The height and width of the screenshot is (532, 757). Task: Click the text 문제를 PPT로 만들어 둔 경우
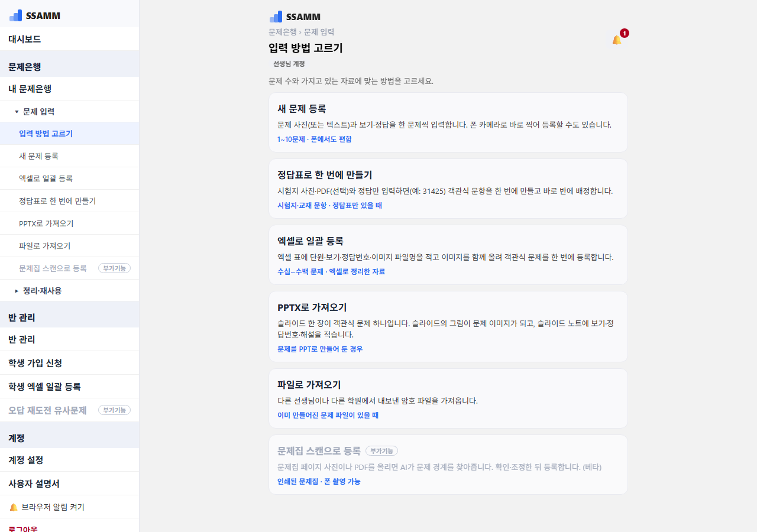(320, 349)
